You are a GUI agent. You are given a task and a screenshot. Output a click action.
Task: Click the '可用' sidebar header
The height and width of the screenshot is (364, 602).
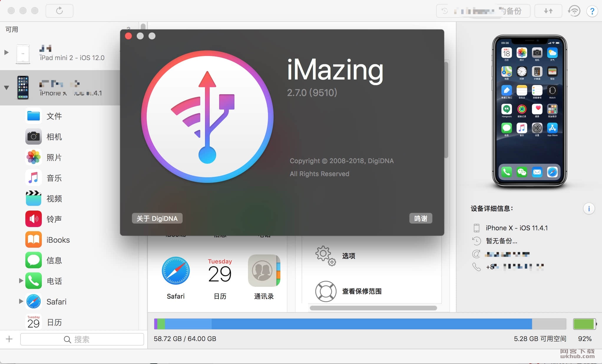click(12, 29)
